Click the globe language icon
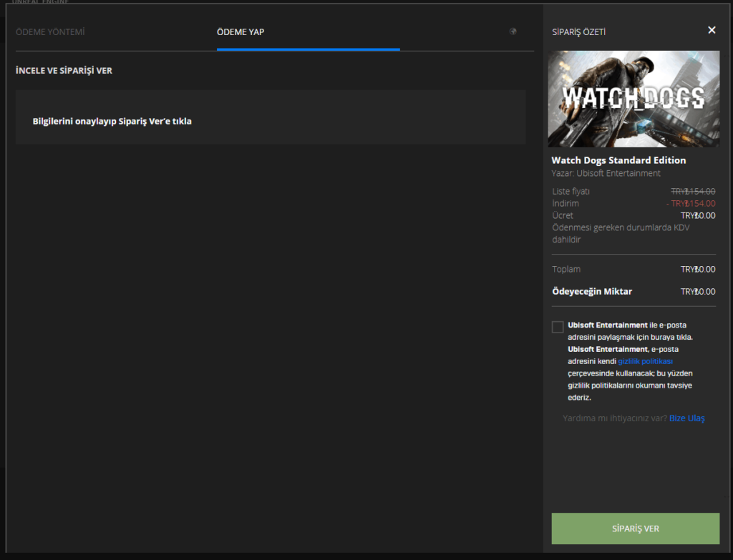This screenshot has width=733, height=560. [x=513, y=31]
